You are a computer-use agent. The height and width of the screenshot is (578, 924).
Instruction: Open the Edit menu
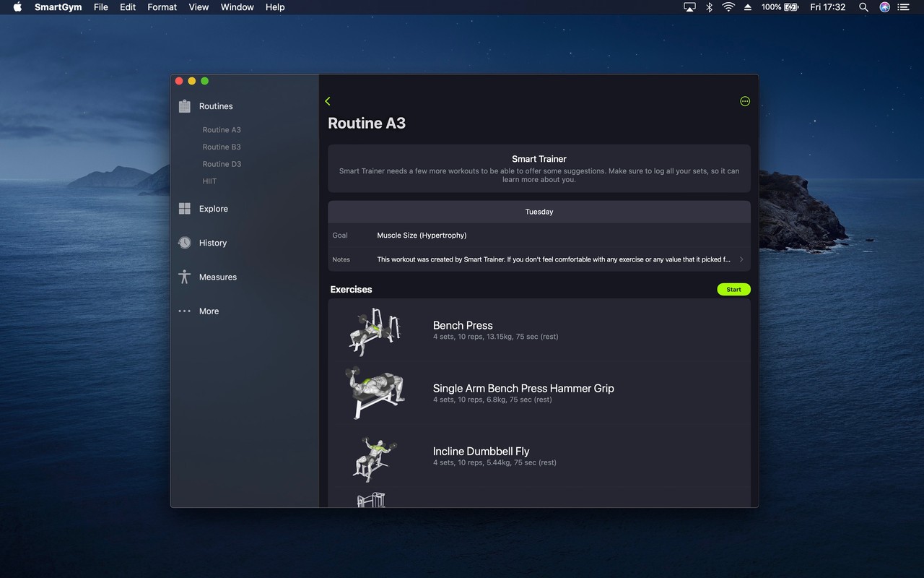coord(128,7)
